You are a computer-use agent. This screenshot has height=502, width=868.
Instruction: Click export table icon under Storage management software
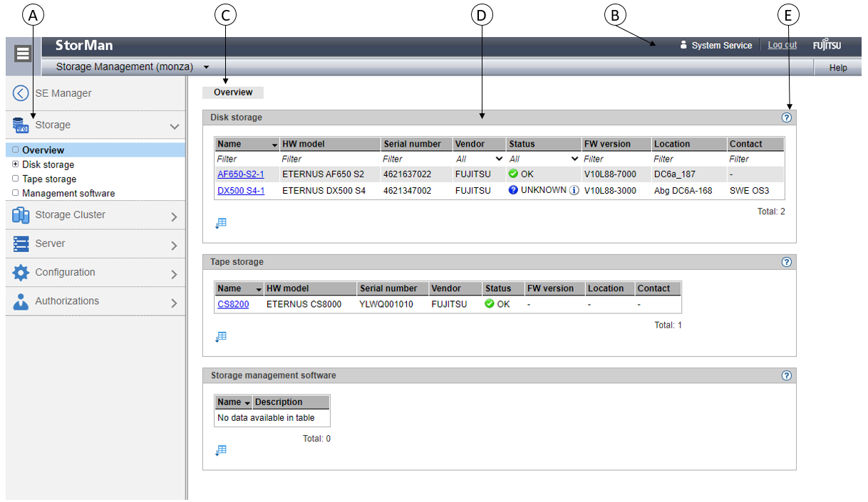point(221,450)
